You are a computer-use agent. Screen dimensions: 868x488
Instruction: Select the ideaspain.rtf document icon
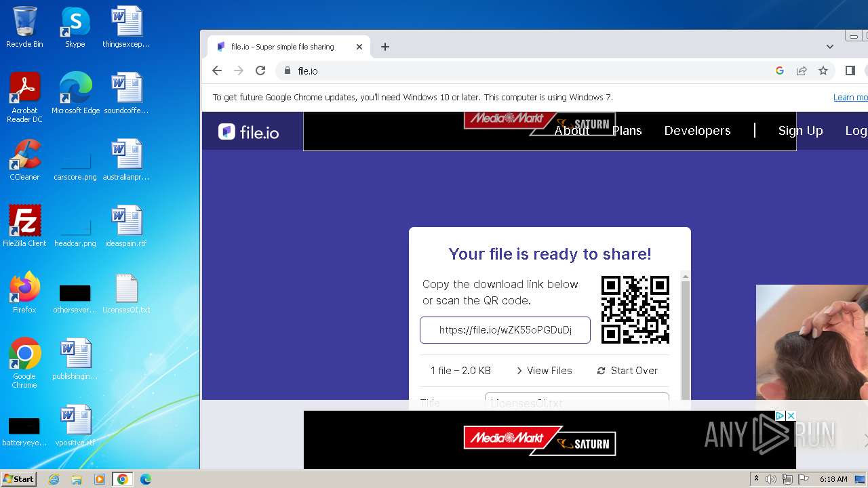point(126,226)
